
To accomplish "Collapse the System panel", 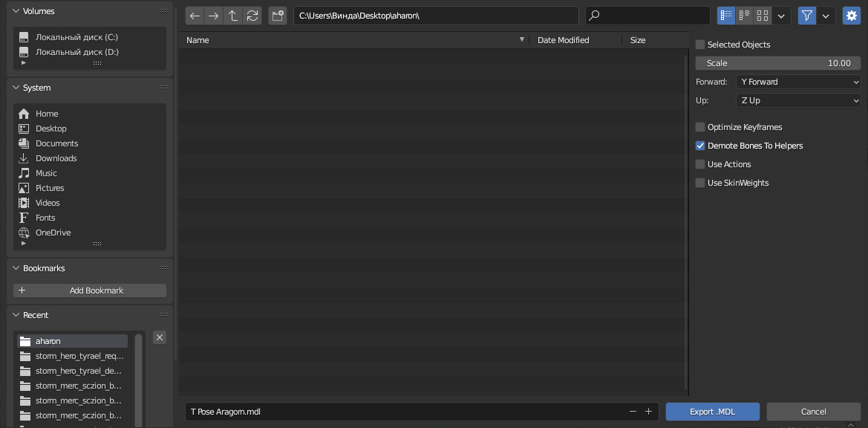I will [16, 88].
